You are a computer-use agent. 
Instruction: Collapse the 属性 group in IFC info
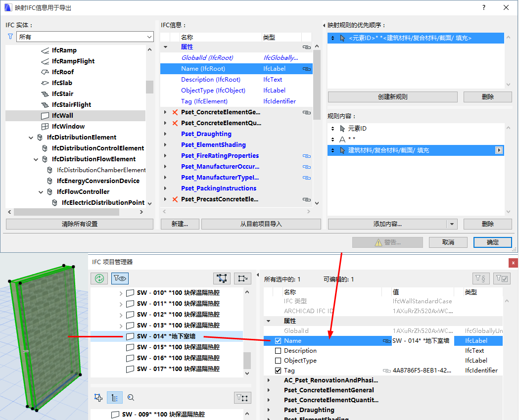click(x=166, y=47)
